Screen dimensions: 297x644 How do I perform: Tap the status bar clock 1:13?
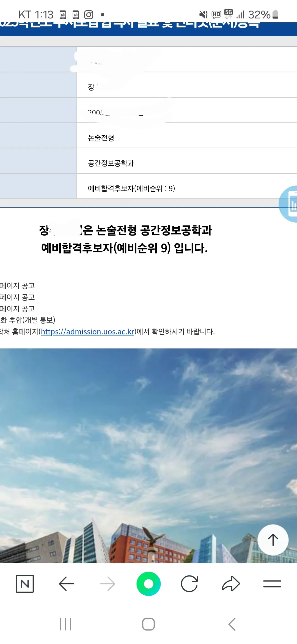point(44,15)
